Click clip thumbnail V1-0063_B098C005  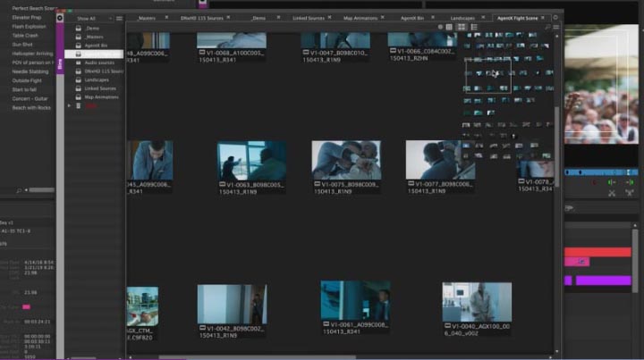(250, 159)
